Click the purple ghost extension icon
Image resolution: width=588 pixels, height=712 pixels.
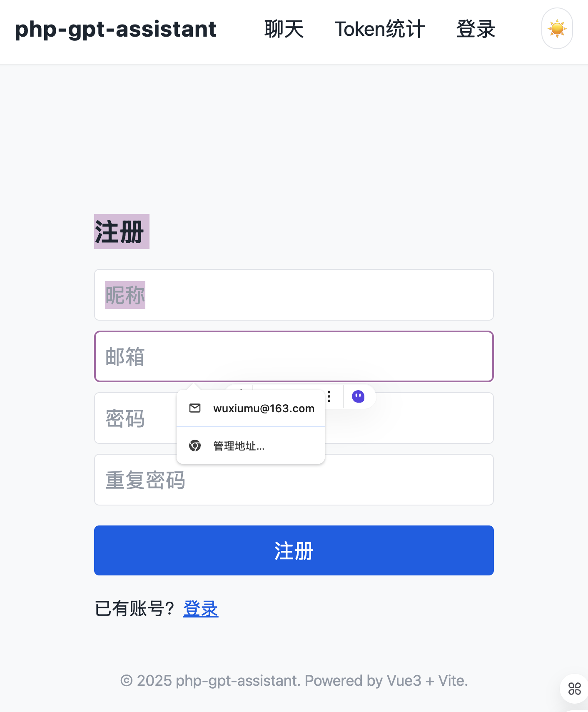(x=358, y=396)
